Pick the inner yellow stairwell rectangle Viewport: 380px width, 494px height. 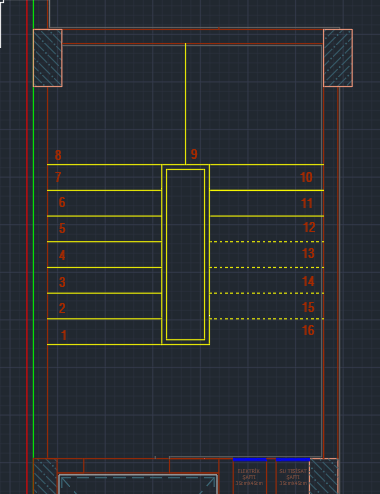(185, 255)
